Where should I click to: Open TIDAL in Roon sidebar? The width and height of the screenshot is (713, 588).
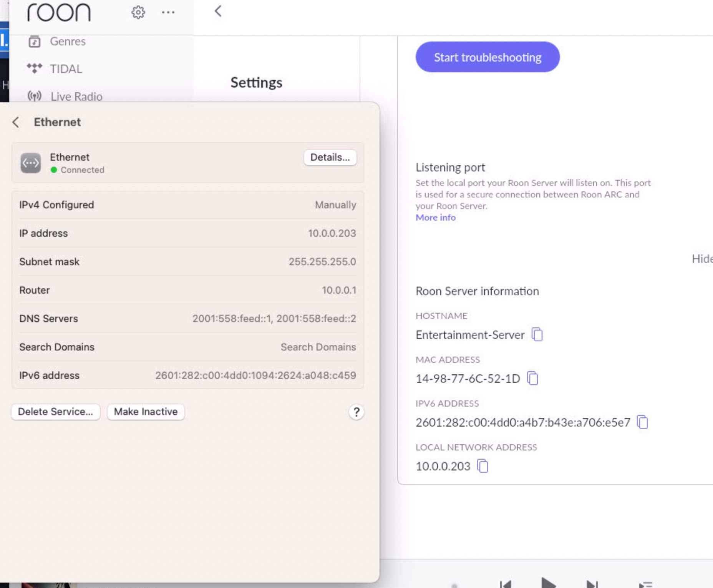66,69
